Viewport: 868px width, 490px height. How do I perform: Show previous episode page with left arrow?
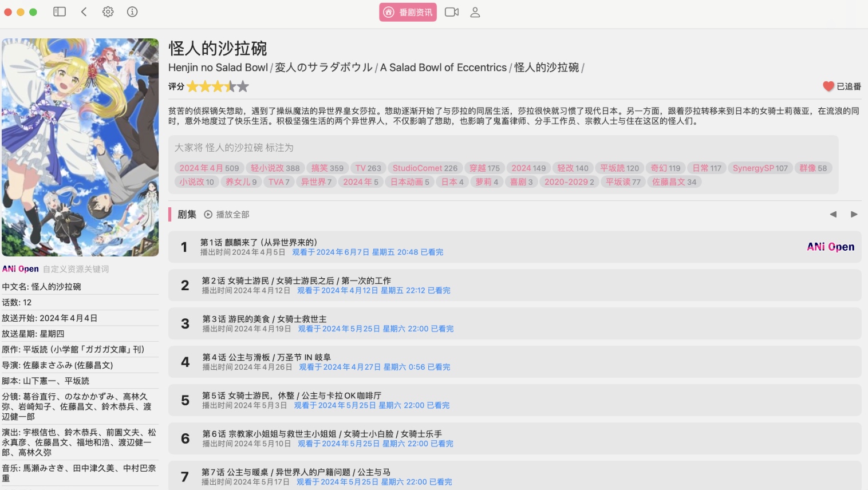(833, 214)
